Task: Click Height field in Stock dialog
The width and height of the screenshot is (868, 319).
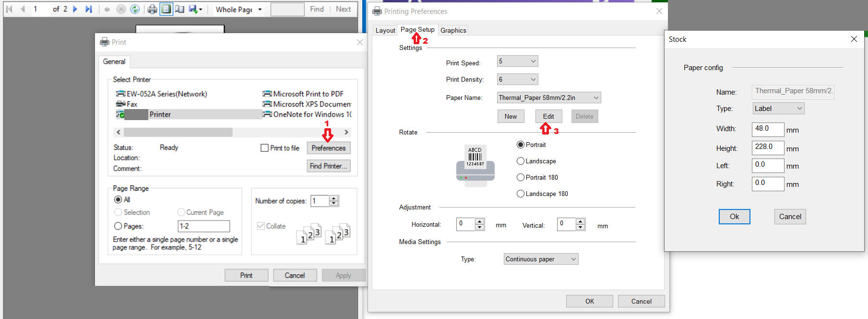Action: coord(768,147)
